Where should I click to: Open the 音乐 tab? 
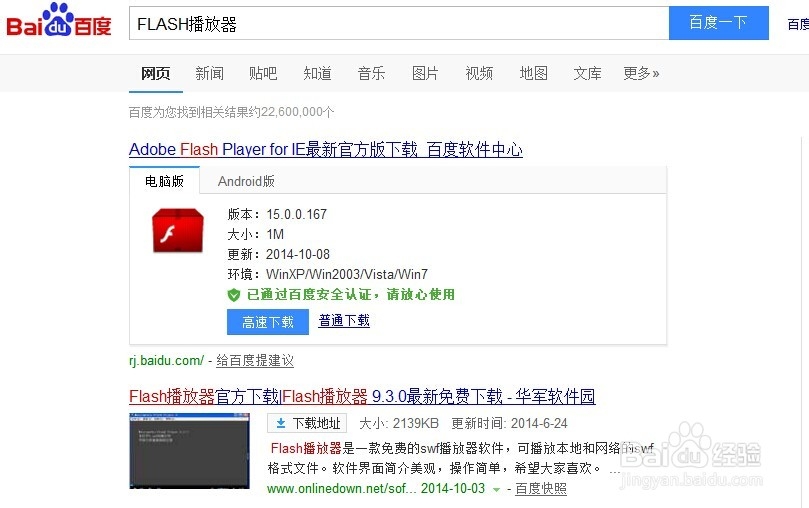pos(371,73)
